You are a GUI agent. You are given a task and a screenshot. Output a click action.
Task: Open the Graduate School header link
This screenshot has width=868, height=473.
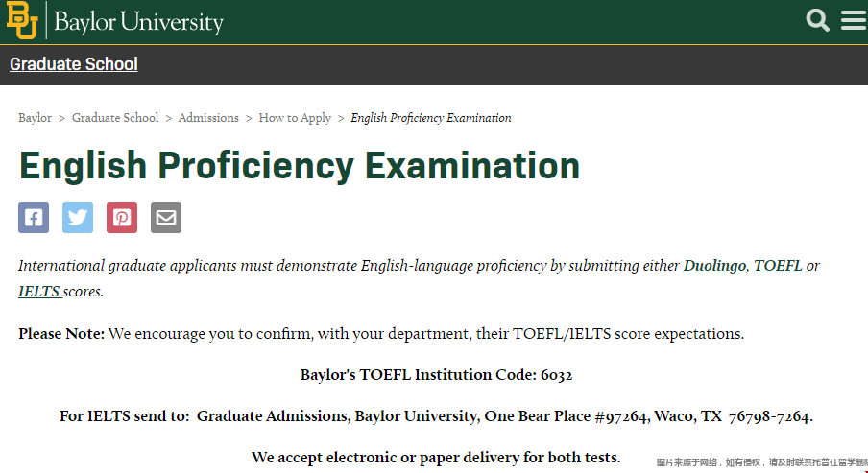pos(74,64)
